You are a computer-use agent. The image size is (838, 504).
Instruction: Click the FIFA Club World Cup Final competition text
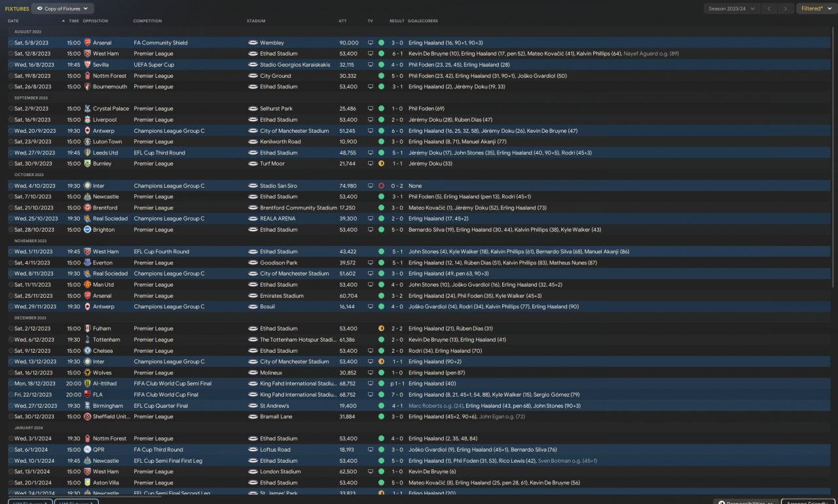click(166, 395)
